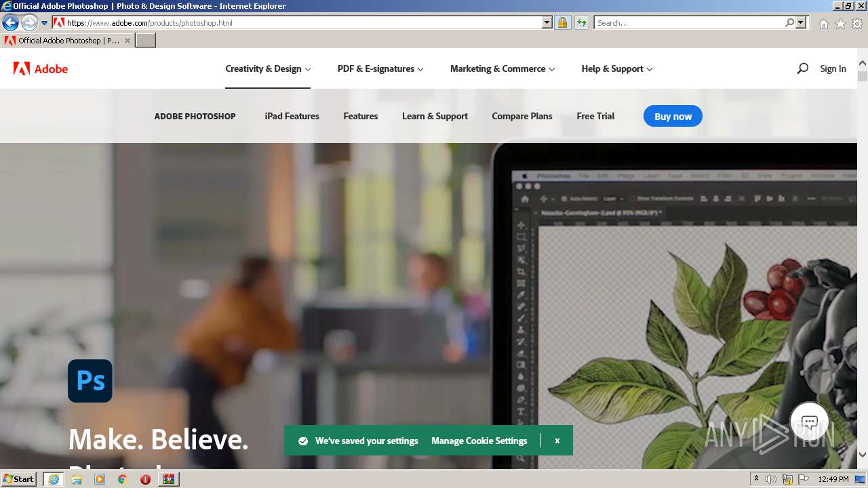Viewport: 868px width, 488px height.
Task: Expand PDF & E-signatures menu
Action: tap(380, 68)
